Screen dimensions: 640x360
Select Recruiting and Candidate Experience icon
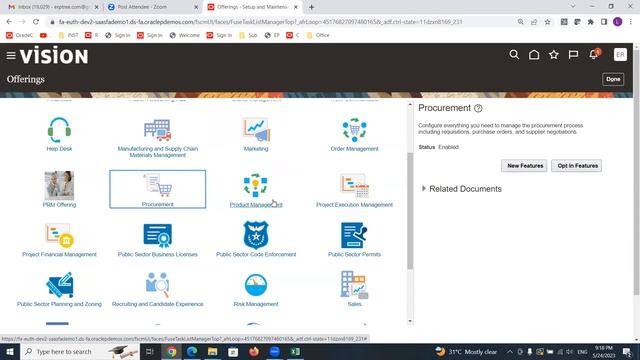point(158,284)
